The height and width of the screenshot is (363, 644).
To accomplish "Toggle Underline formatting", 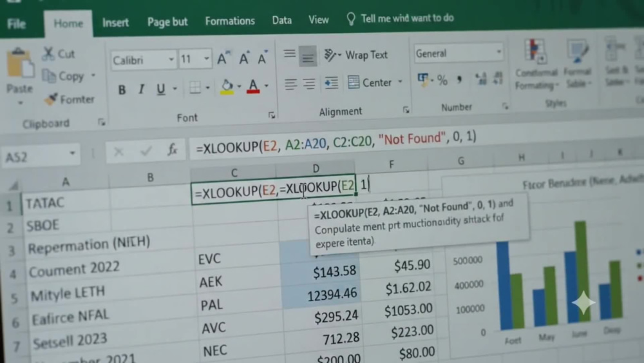I will (160, 89).
